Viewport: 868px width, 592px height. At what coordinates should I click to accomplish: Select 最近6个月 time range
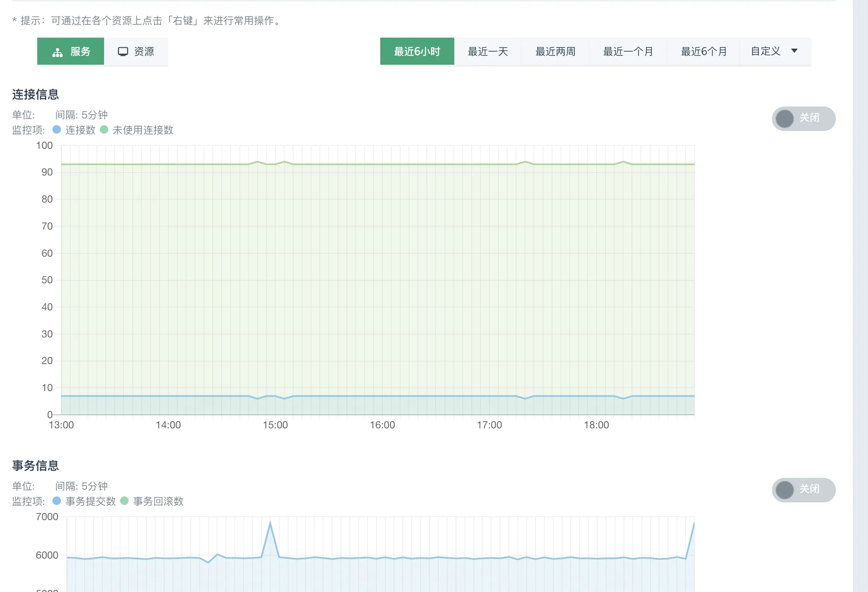[704, 51]
